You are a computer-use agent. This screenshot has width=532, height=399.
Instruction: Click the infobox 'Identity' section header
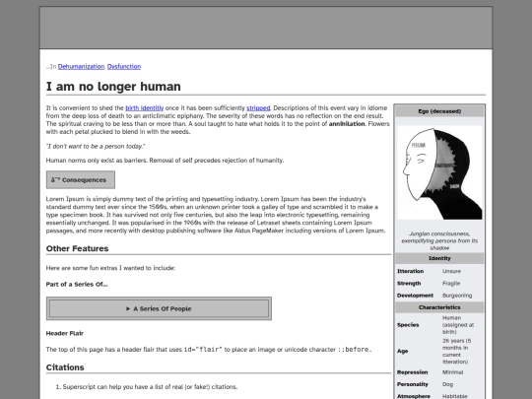click(439, 258)
